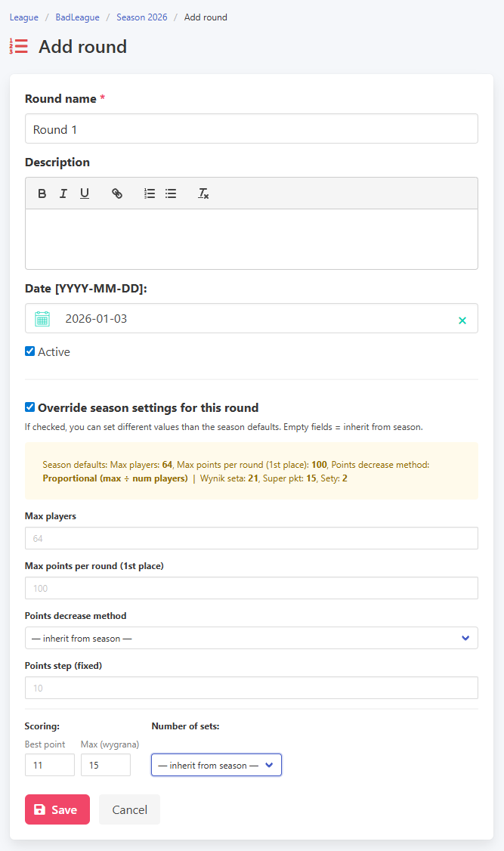Toggle bold formatting in description editor
This screenshot has height=851, width=504.
coord(42,193)
